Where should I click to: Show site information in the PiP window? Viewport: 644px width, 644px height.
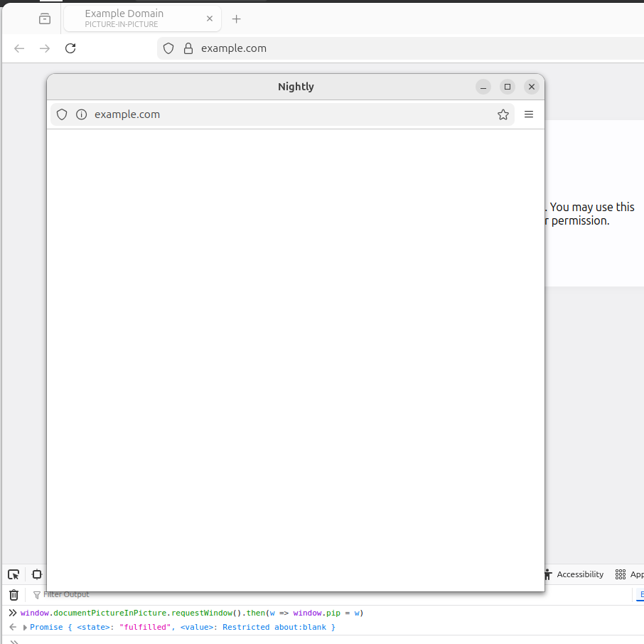pyautogui.click(x=81, y=114)
